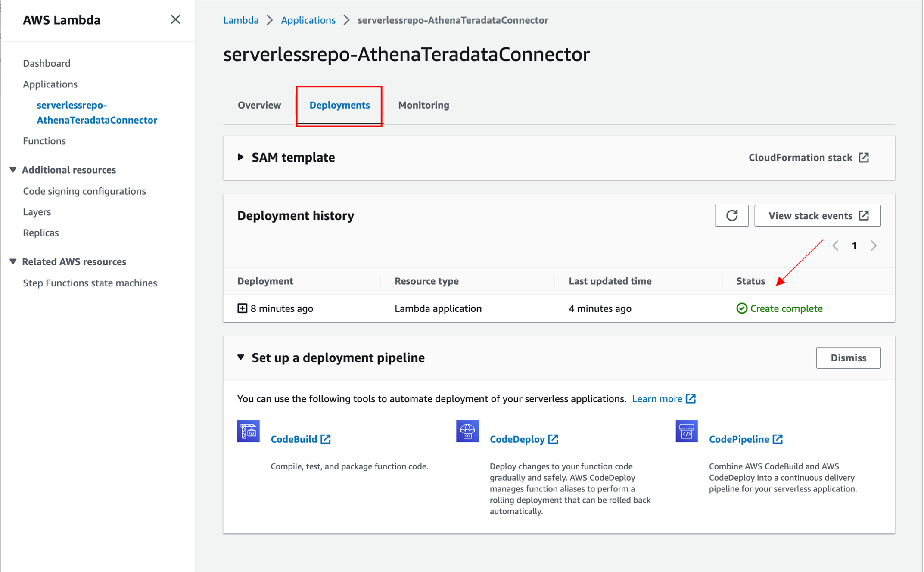Go to next deployment history page
Screen dimensions: 924x572
coord(874,246)
